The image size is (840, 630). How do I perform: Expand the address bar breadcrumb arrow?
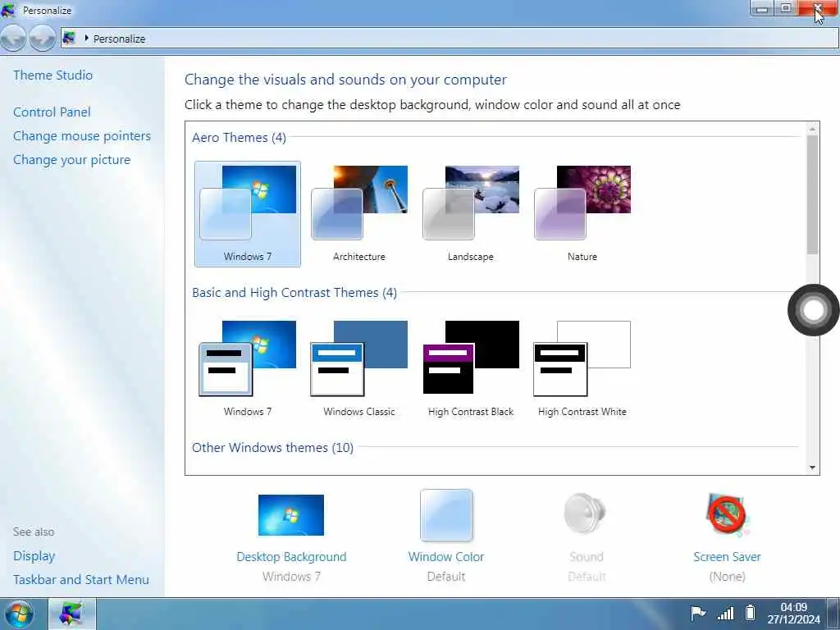[x=86, y=38]
